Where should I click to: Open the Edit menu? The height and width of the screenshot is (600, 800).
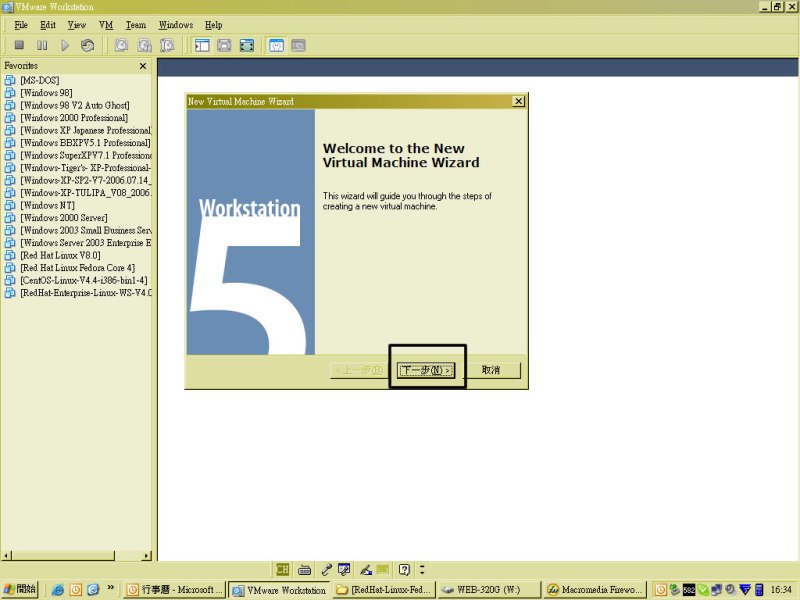click(48, 25)
